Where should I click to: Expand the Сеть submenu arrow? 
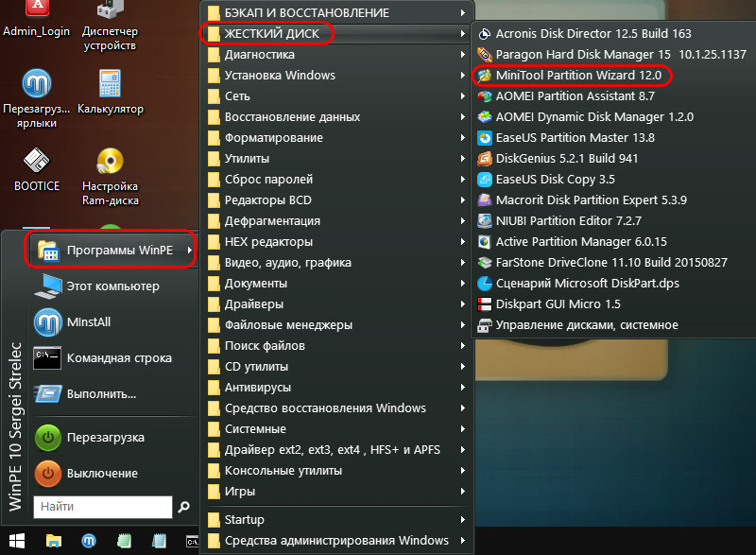463,95
